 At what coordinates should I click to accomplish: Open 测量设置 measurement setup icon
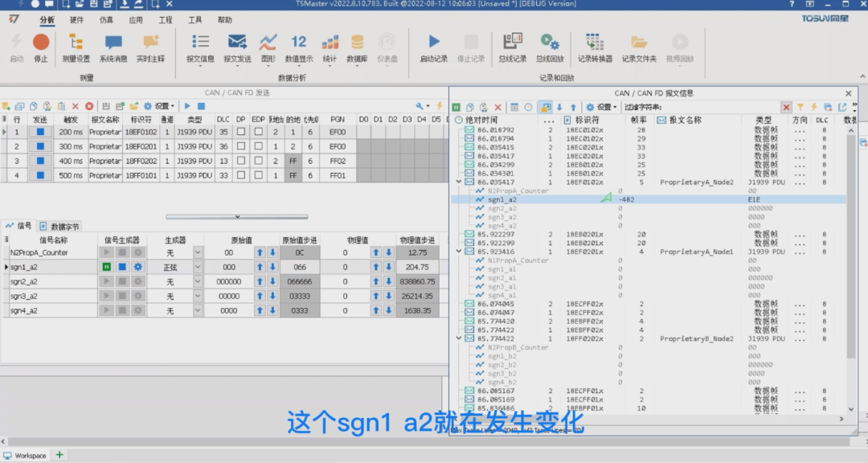(76, 43)
